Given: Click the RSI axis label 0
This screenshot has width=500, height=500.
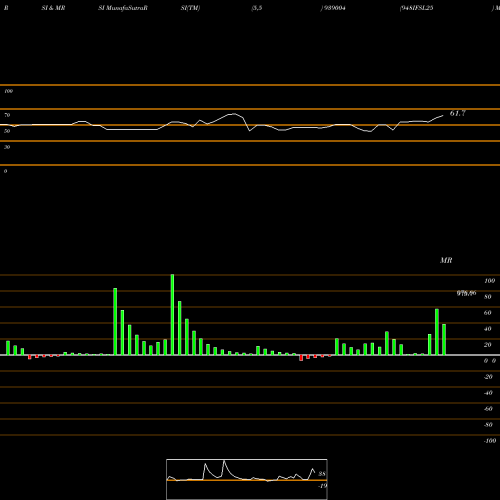Looking at the screenshot, I should click(5, 171).
